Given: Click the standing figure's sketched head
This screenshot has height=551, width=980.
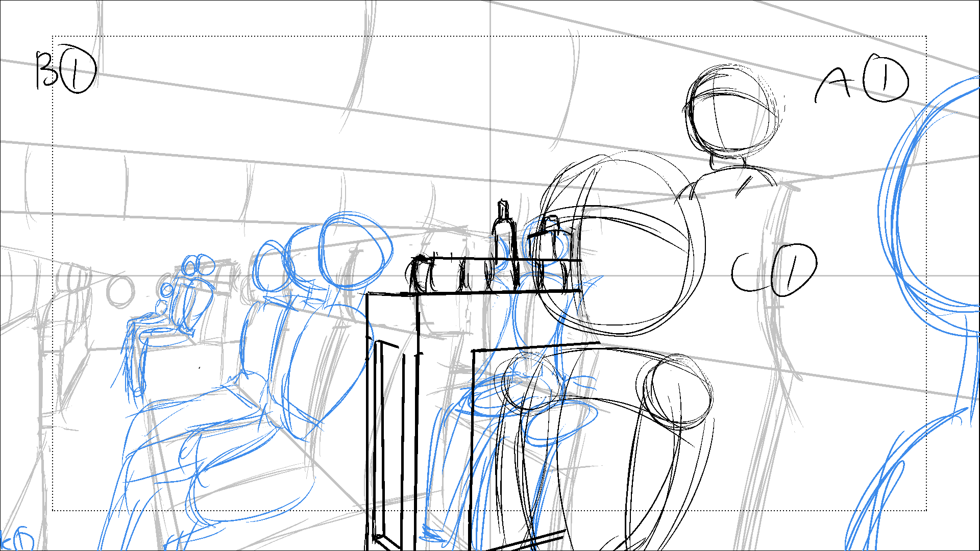Looking at the screenshot, I should (x=731, y=111).
